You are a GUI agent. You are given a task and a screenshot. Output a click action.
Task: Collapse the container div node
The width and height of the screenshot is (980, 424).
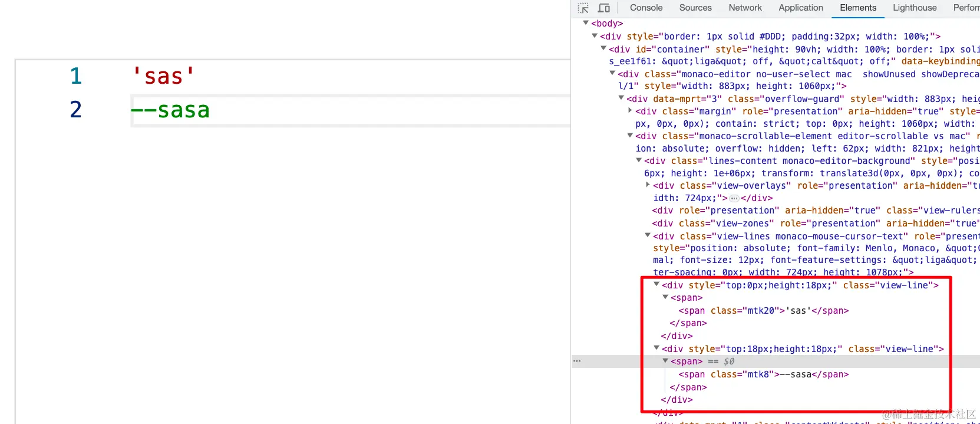(x=603, y=48)
